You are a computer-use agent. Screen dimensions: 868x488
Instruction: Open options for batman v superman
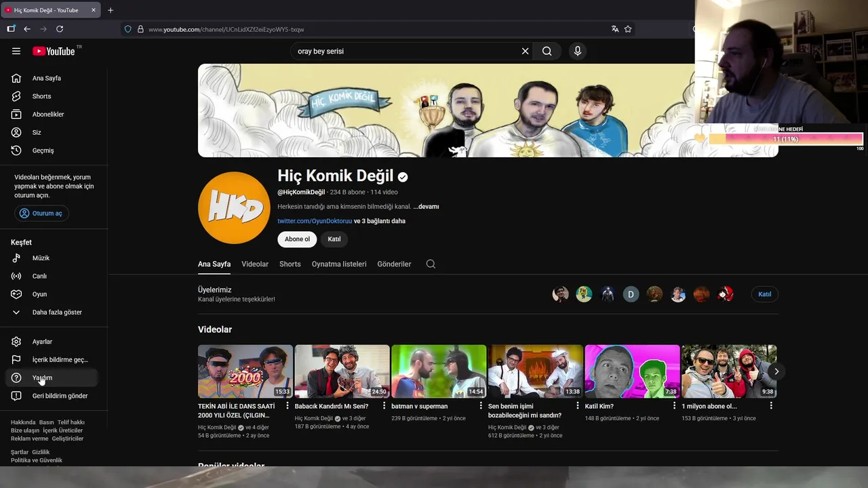tap(481, 406)
